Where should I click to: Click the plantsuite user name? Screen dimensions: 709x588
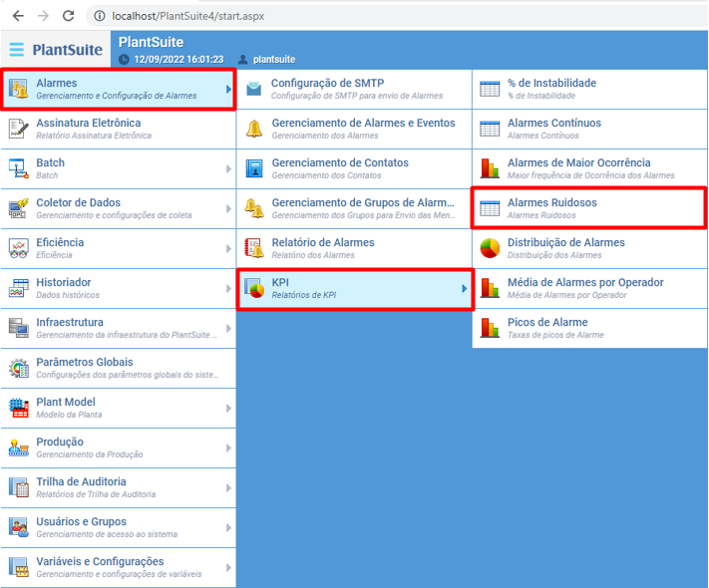(274, 59)
